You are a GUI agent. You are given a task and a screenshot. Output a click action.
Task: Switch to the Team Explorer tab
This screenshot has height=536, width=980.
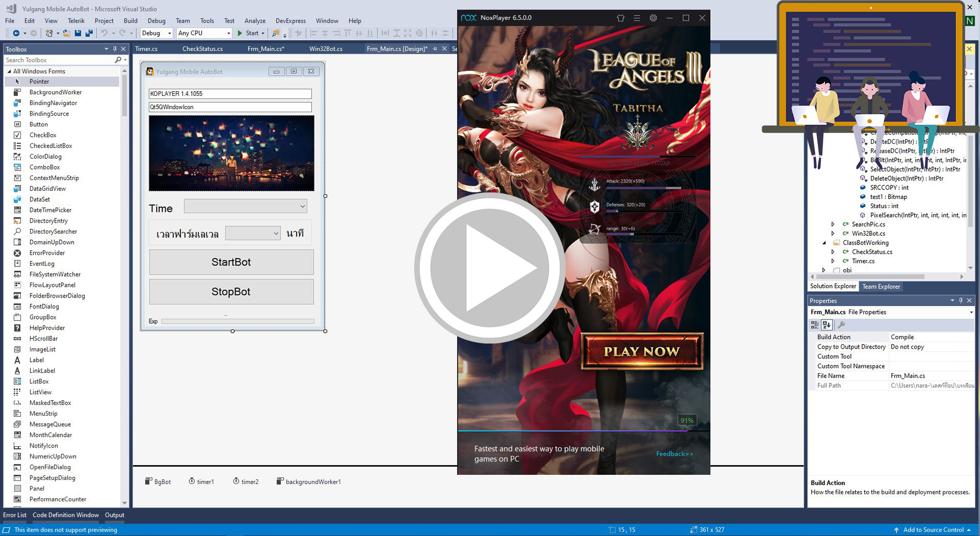click(881, 287)
